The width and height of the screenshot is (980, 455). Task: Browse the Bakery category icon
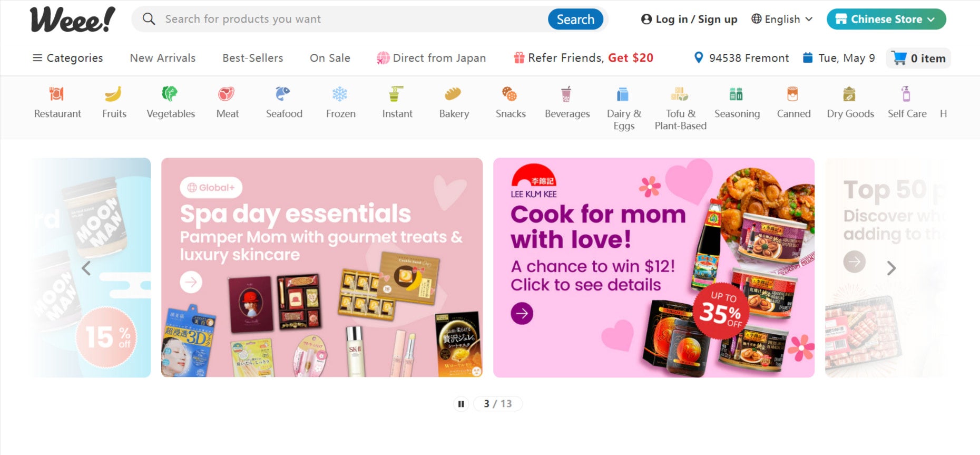(454, 103)
